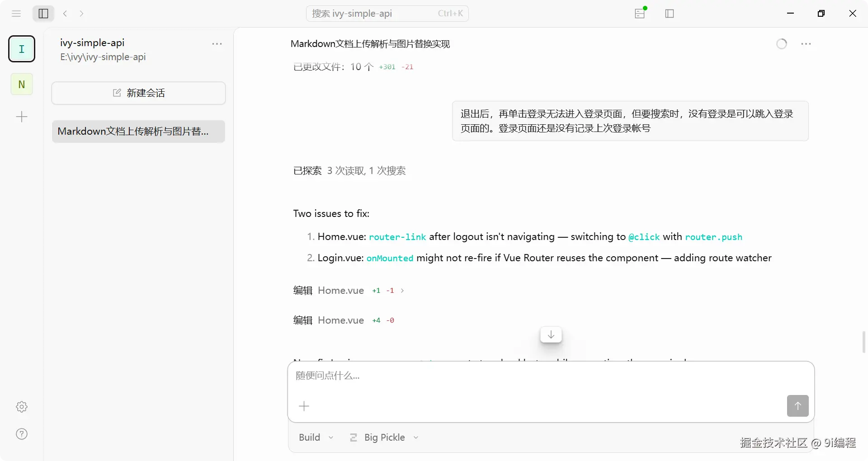Open help question mark icon

(22, 434)
